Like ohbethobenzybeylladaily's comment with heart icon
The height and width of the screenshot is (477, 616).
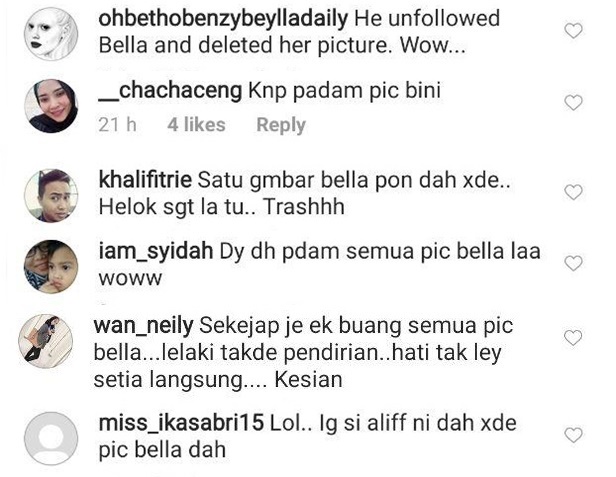click(573, 31)
